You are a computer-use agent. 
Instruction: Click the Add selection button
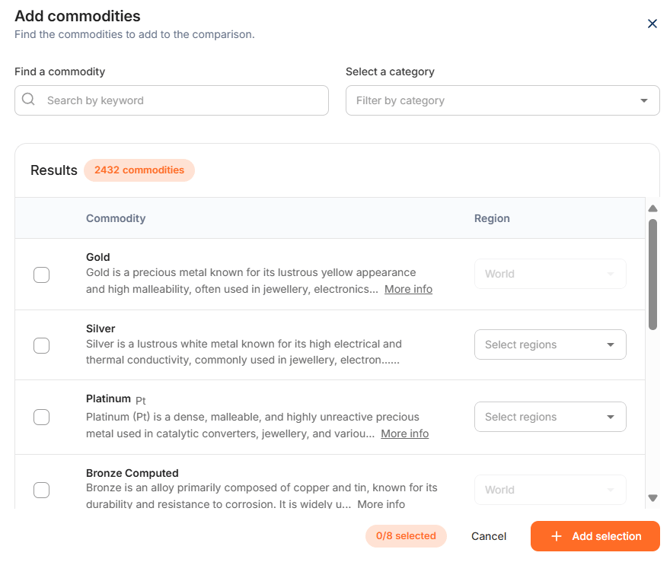[x=595, y=537]
